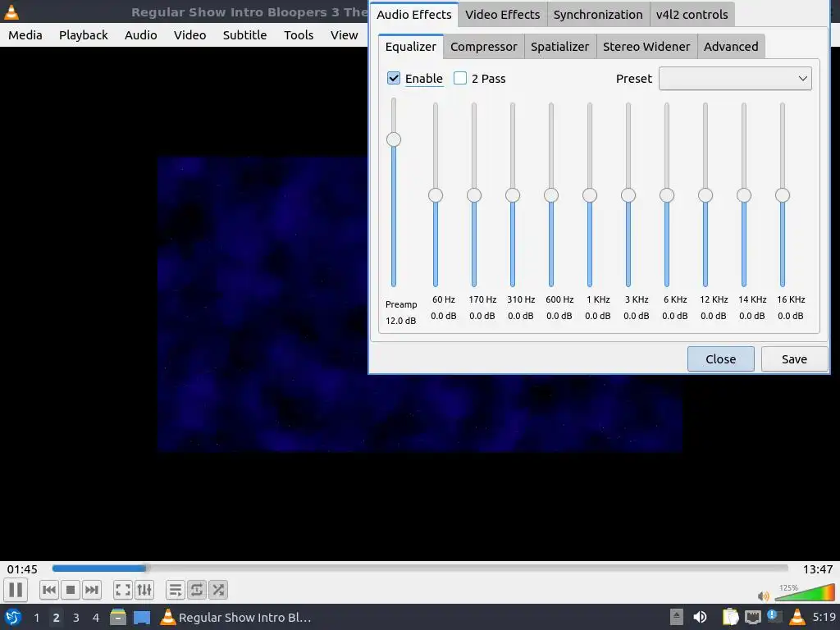Viewport: 840px width, 630px height.
Task: Open the Stereo Widener tab
Action: click(x=646, y=47)
